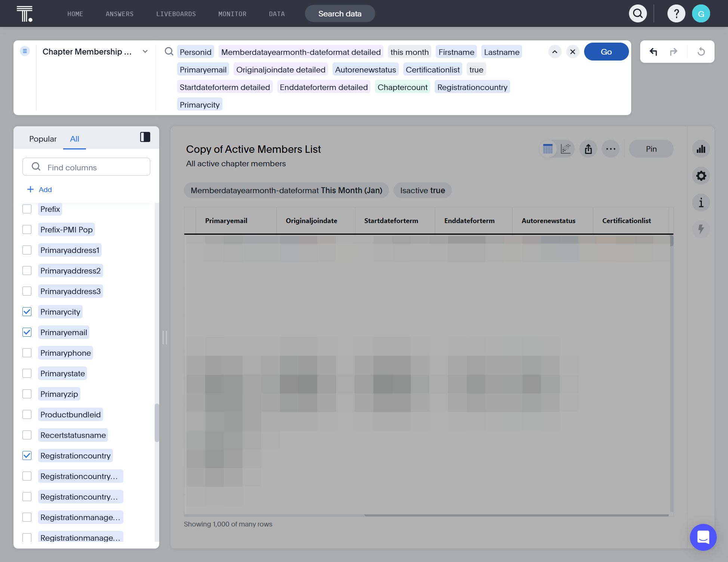
Task: Click the Go button
Action: 606,52
